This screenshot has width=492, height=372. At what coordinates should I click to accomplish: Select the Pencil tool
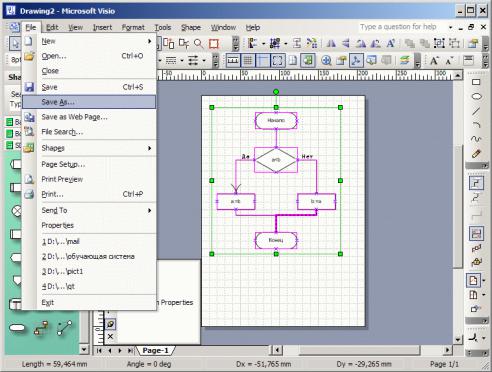[x=476, y=154]
